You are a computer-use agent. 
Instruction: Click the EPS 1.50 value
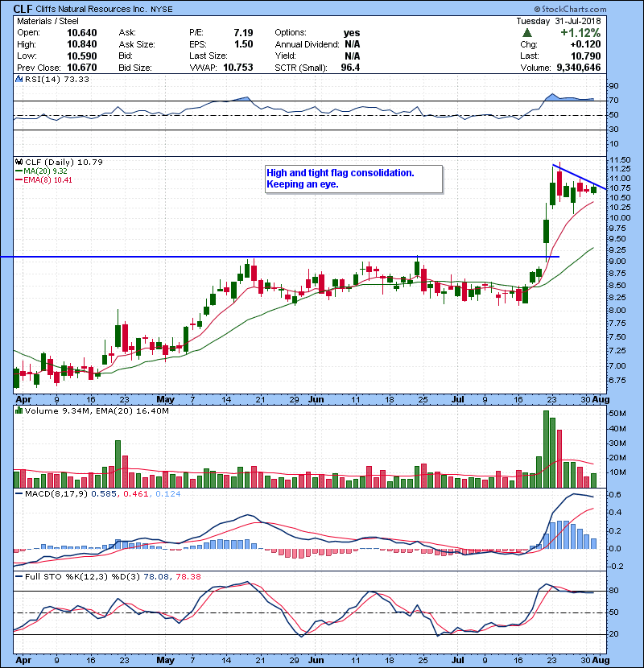[x=243, y=44]
